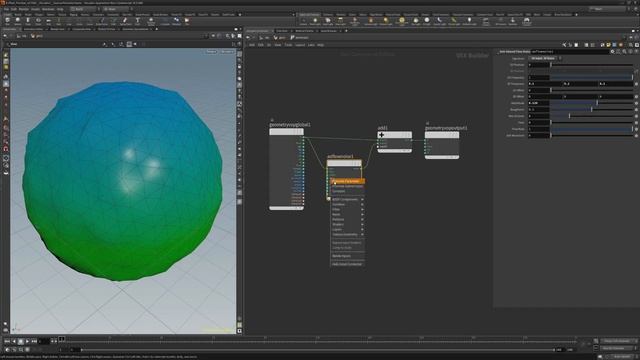Select the Sky Light shelf tool

pos(416,21)
